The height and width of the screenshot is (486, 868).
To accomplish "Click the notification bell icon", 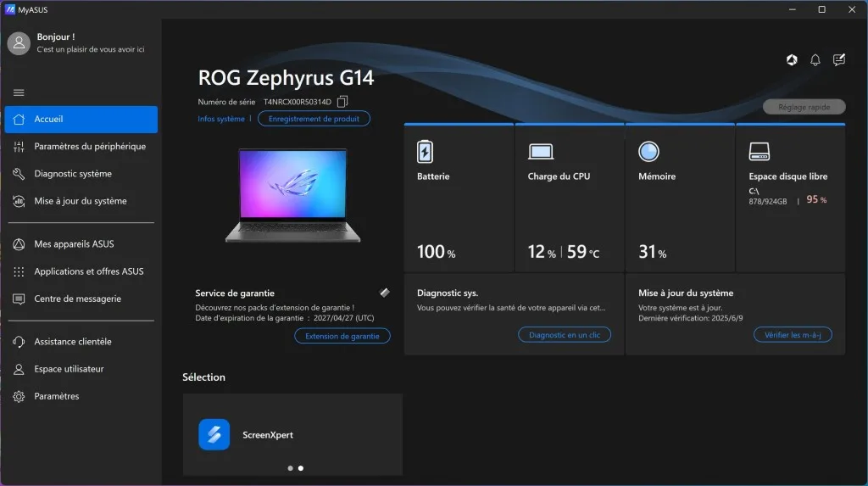I will (x=815, y=60).
